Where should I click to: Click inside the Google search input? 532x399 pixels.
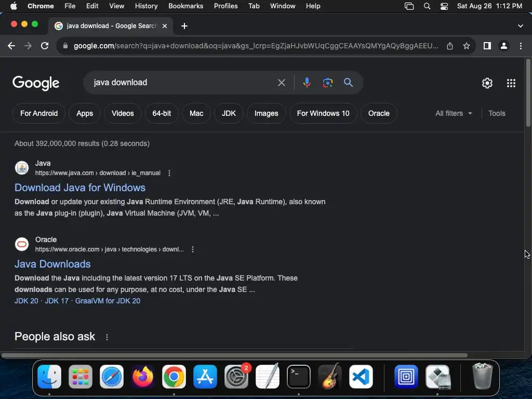(x=183, y=83)
